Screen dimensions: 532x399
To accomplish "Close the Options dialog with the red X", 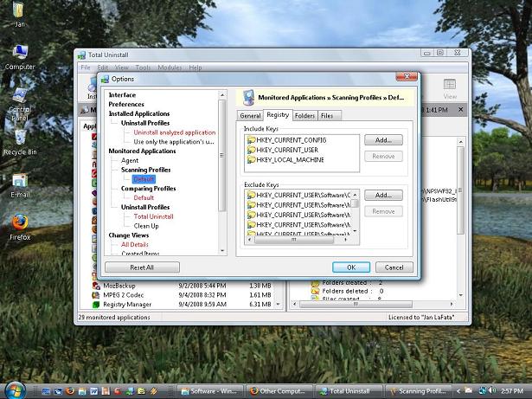I will click(x=407, y=77).
